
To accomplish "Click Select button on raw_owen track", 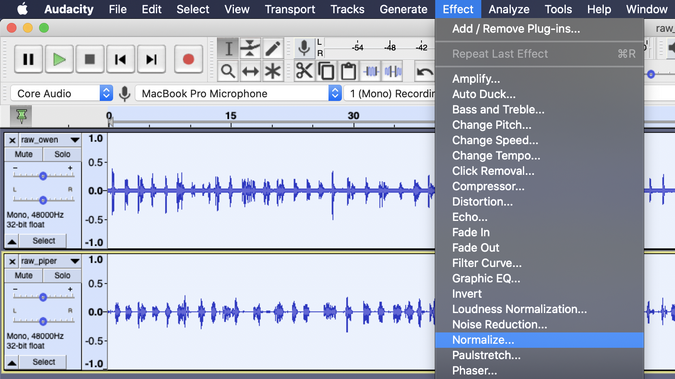I will point(43,241).
